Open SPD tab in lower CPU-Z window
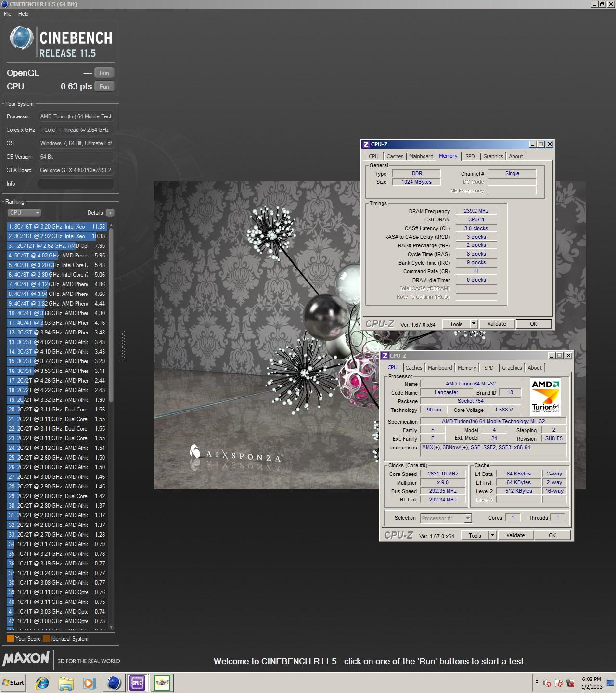 tap(489, 368)
